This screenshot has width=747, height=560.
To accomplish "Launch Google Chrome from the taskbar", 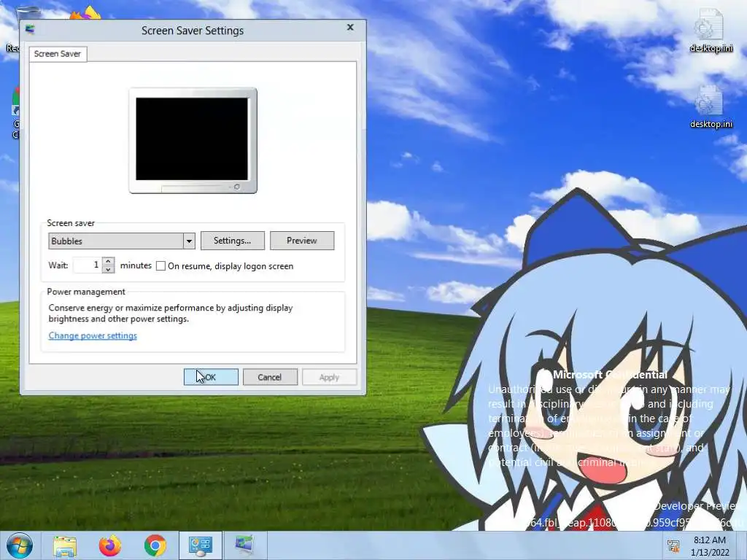I will pos(155,545).
